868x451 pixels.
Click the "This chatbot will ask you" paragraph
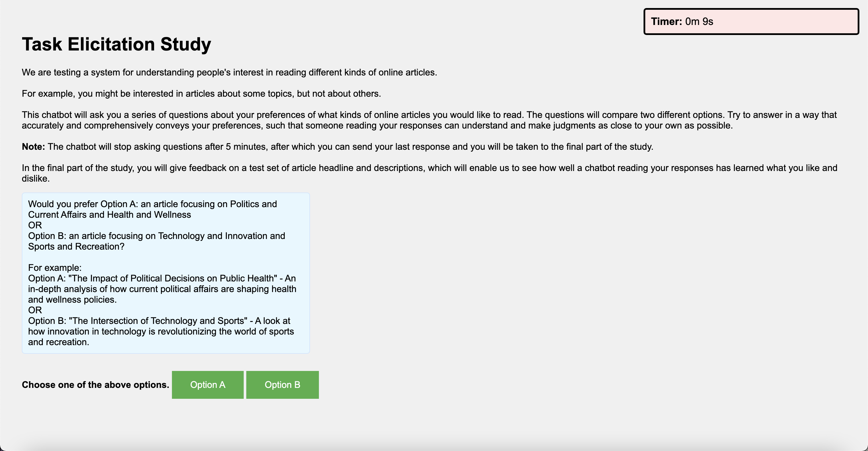(x=429, y=120)
